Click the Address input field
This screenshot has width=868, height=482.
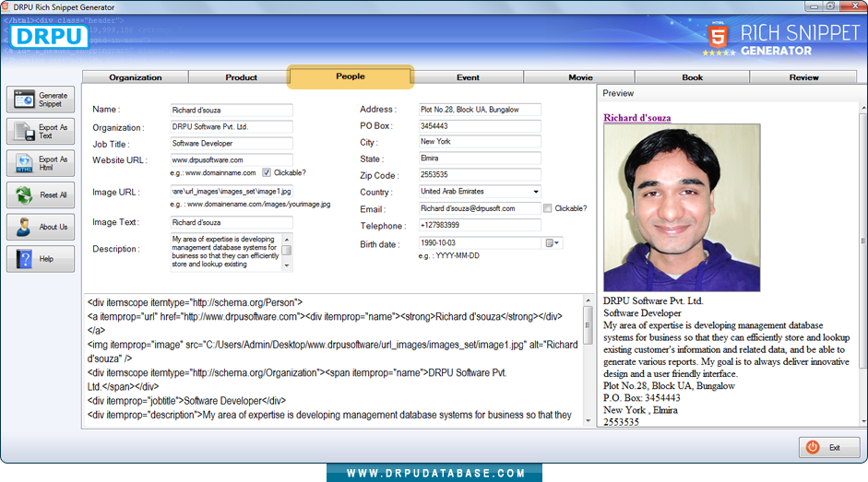pyautogui.click(x=480, y=110)
